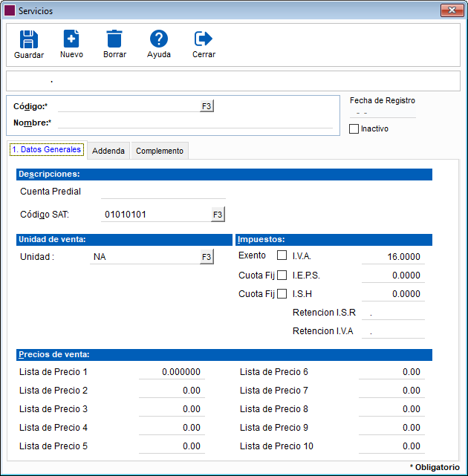This screenshot has height=476, width=468.
Task: Click the Lista de Precio 2 value
Action: point(172,391)
